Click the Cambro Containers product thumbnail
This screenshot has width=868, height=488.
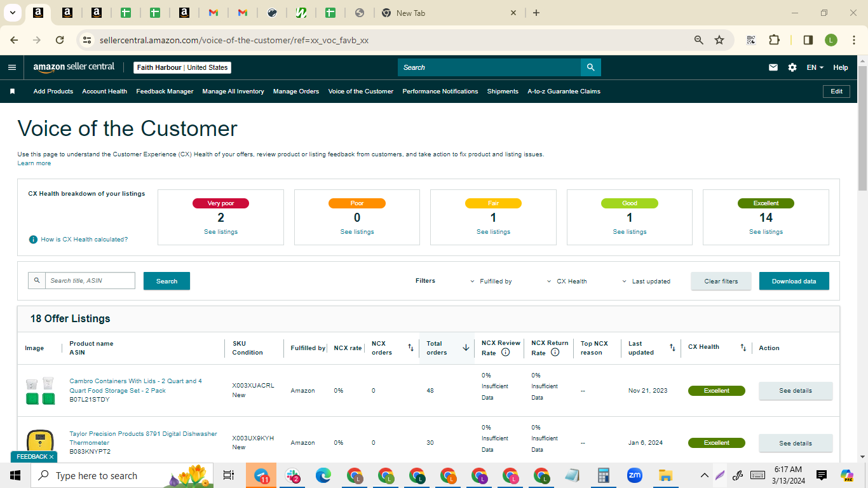point(39,391)
